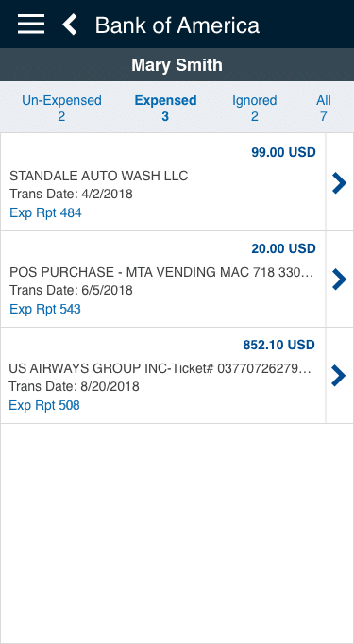The width and height of the screenshot is (354, 644).
Task: Open US AIRWAYS transaction chevron arrow
Action: (x=339, y=376)
